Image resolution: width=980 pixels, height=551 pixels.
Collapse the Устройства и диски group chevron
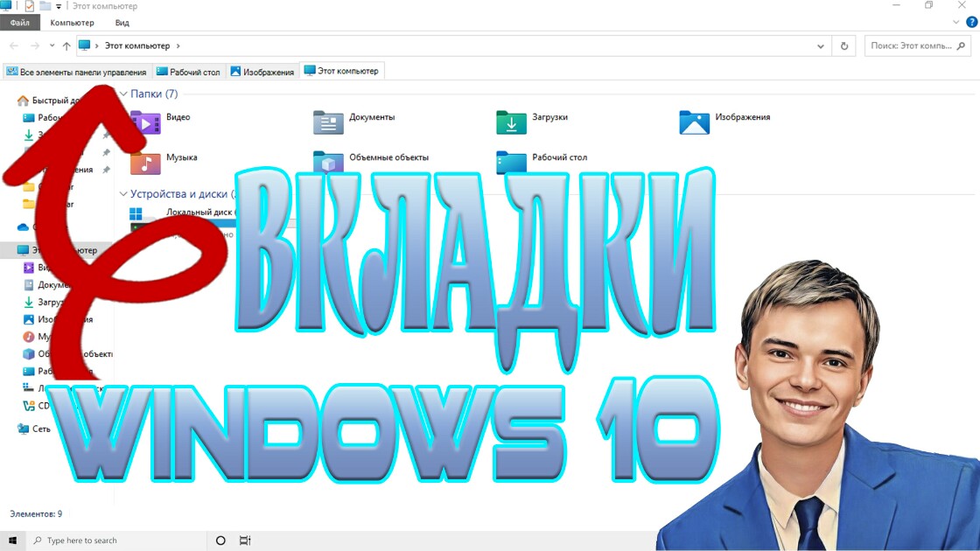click(123, 194)
